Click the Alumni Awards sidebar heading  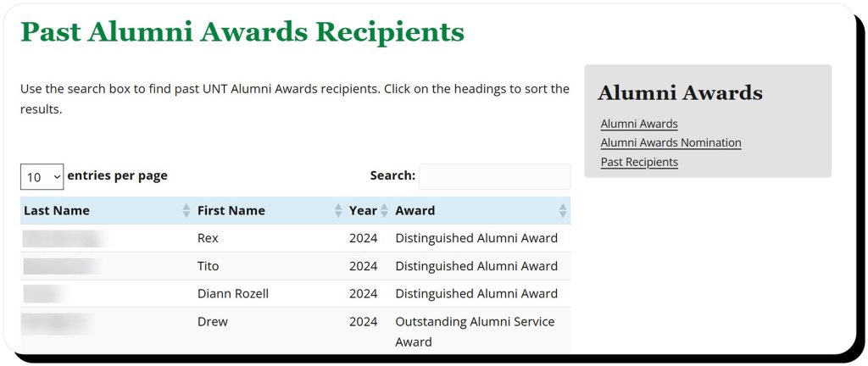point(680,93)
